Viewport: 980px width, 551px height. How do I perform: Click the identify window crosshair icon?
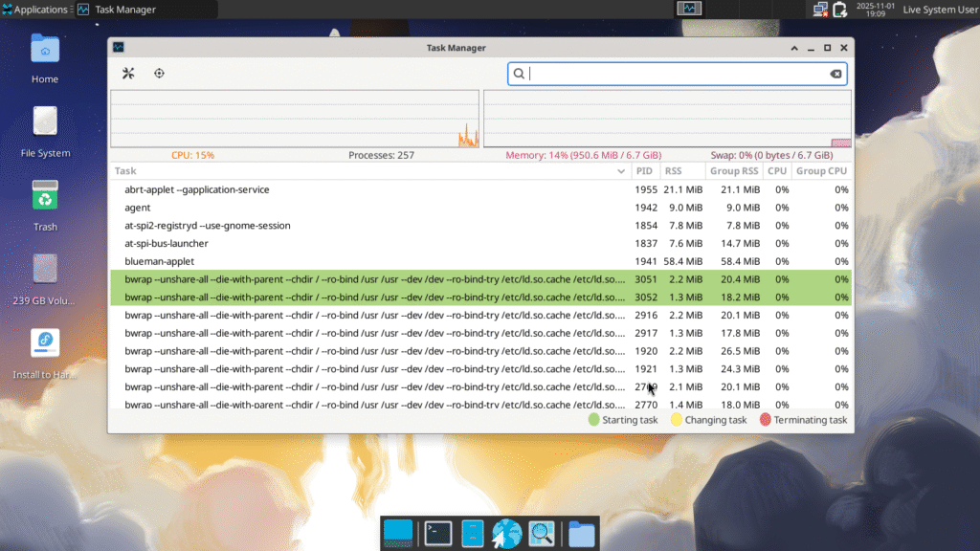pos(159,74)
